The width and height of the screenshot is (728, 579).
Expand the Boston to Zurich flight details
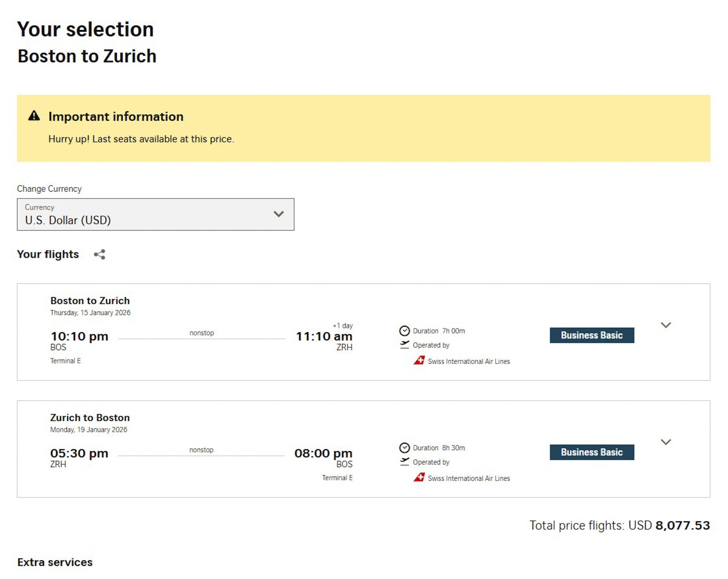pos(666,325)
